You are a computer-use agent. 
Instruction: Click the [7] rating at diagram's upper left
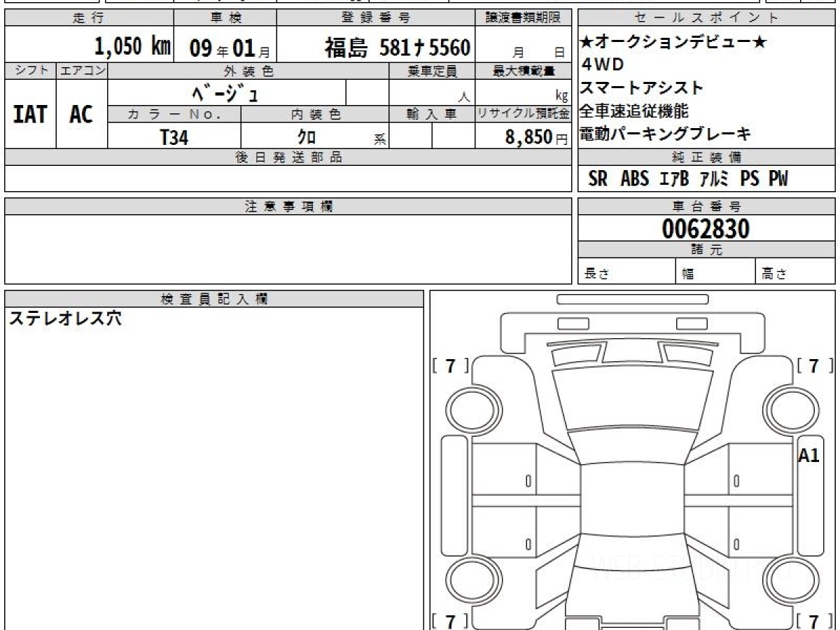pyautogui.click(x=451, y=365)
